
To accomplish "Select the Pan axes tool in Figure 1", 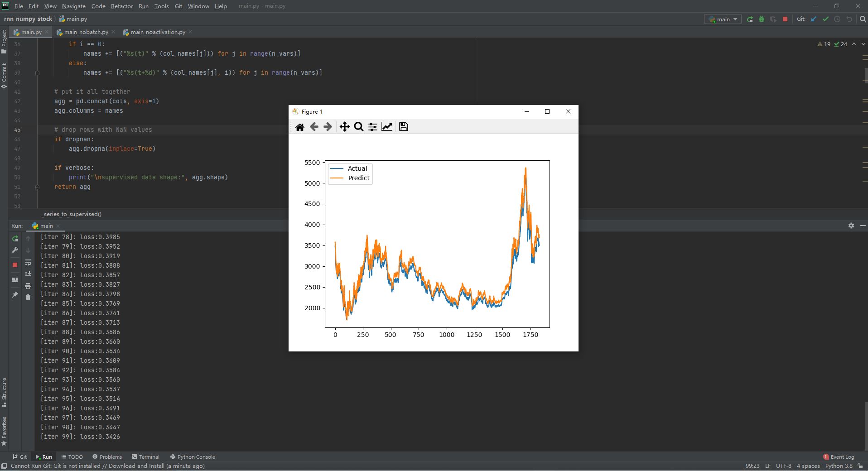I will pos(344,127).
